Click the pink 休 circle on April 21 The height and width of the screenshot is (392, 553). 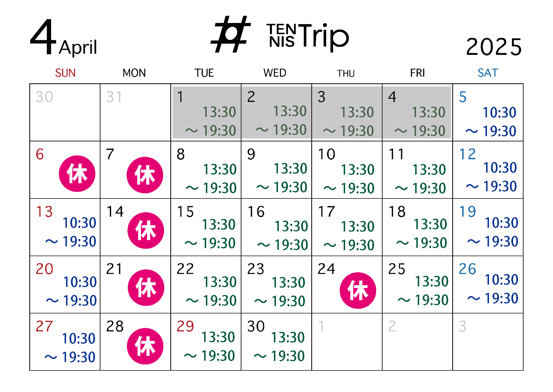(x=146, y=287)
